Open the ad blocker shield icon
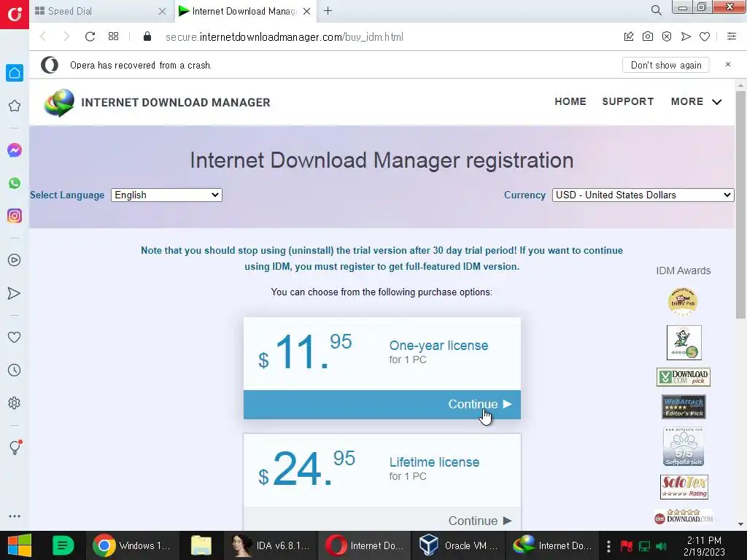747x560 pixels. [x=667, y=36]
